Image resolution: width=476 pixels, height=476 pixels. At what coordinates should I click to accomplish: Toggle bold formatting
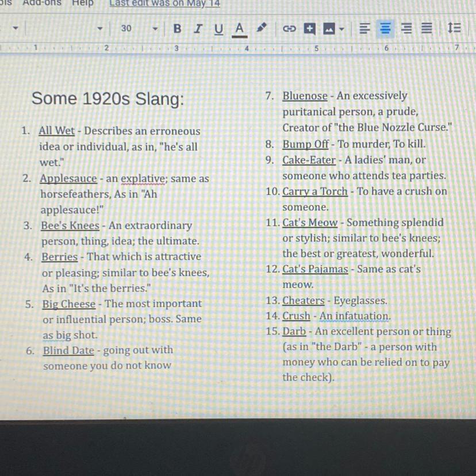point(177,29)
